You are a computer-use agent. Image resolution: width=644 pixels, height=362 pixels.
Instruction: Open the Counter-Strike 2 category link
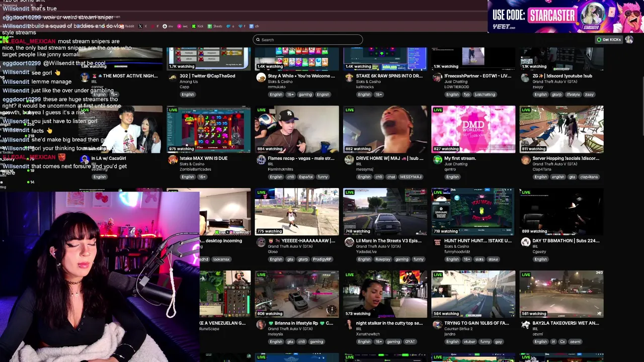click(x=457, y=329)
